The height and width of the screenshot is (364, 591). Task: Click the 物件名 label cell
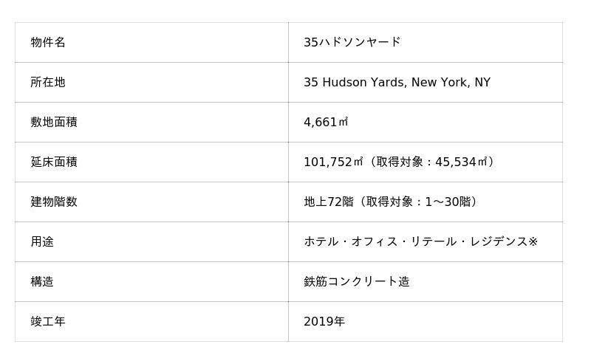[x=48, y=42]
